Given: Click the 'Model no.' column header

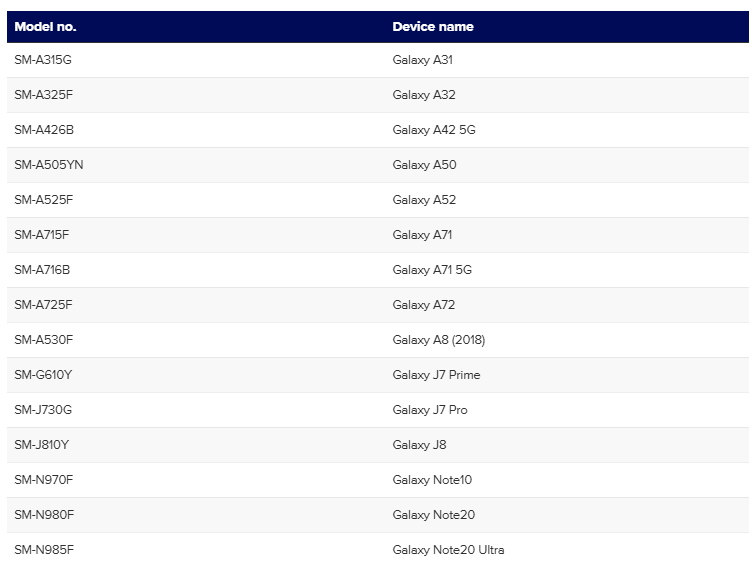Looking at the screenshot, I should pos(45,27).
